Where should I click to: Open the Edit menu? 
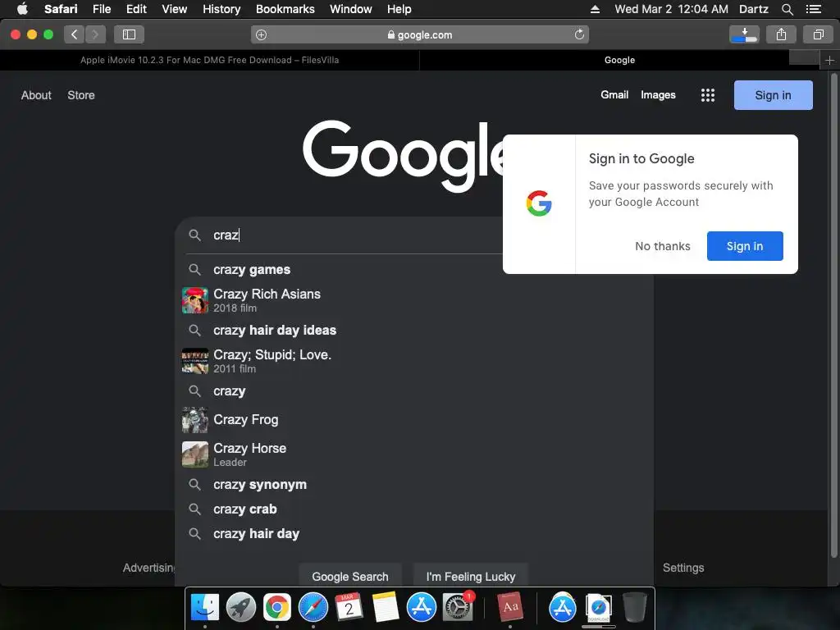tap(136, 9)
